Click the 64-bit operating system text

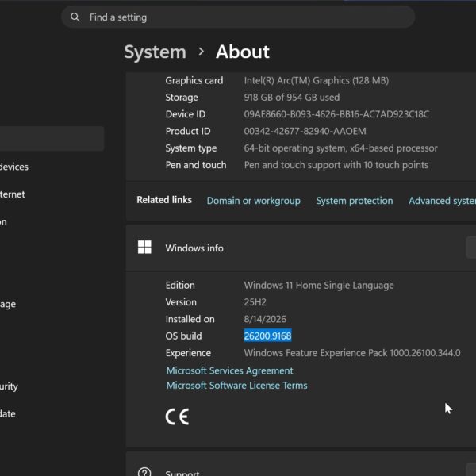[340, 148]
